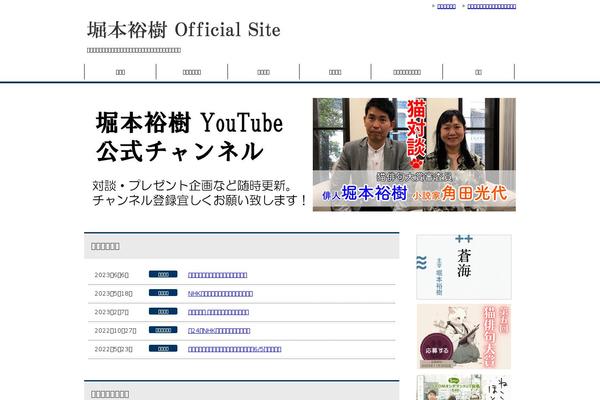Open the last navigation menu item

(x=478, y=72)
